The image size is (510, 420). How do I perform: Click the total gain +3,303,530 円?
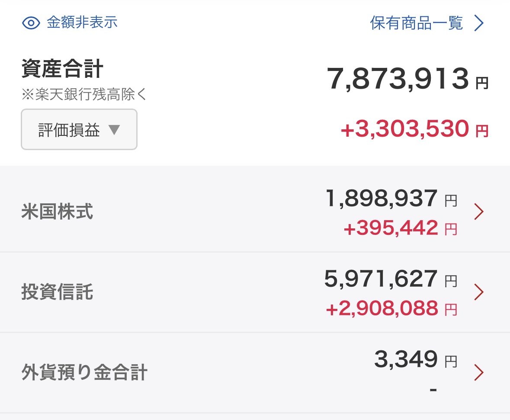(414, 129)
